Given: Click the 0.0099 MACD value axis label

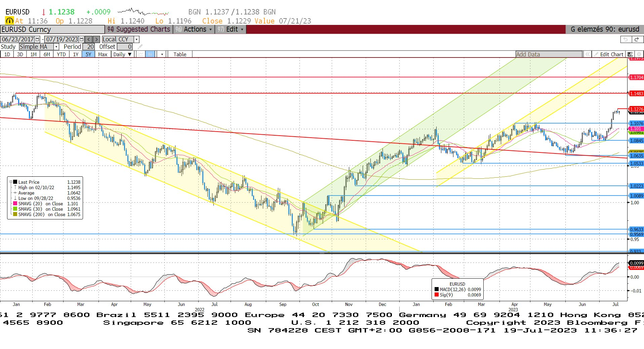Looking at the screenshot, I should point(636,263).
